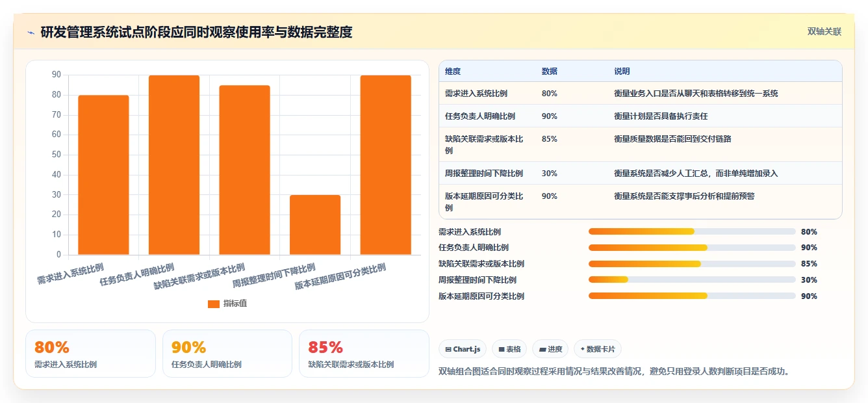Click y-axis tick label 0
Image resolution: width=868 pixels, height=403 pixels.
[x=58, y=255]
